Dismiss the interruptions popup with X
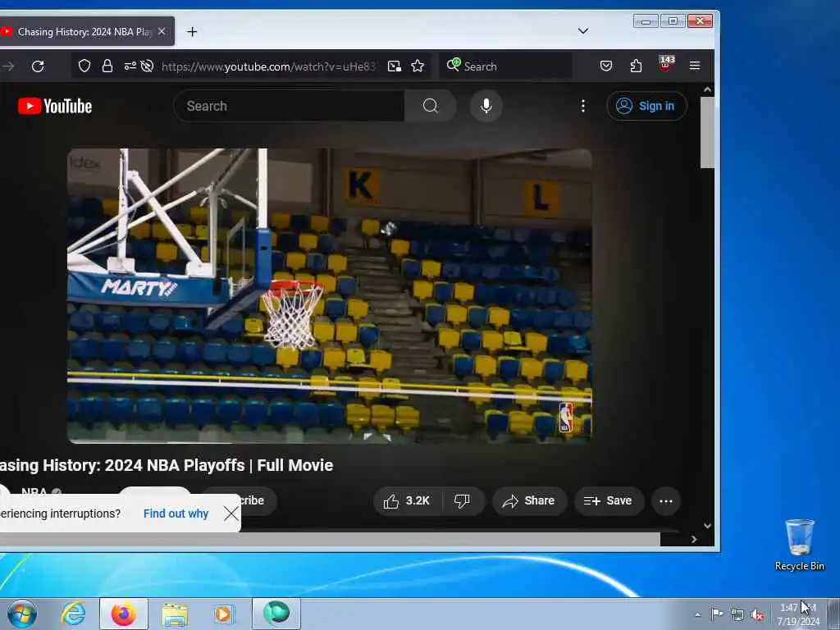Viewport: 840px width, 630px height. [x=231, y=514]
